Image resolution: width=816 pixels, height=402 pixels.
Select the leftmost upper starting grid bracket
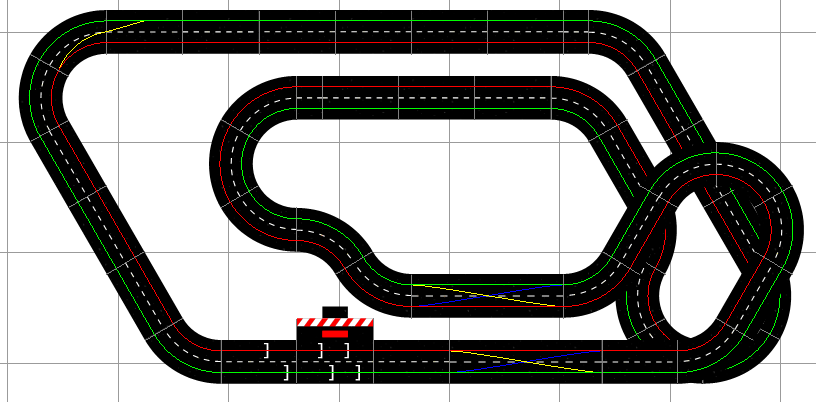(267, 350)
